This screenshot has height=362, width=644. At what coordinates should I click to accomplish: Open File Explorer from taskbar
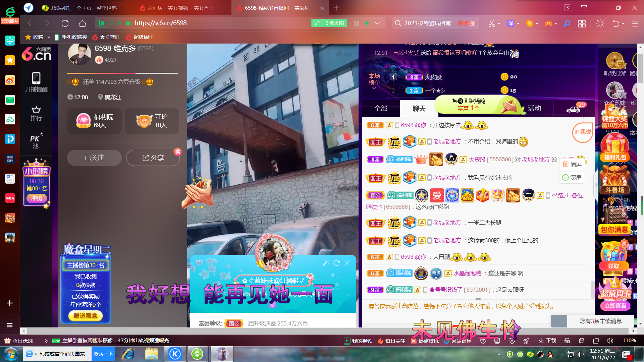click(x=152, y=354)
